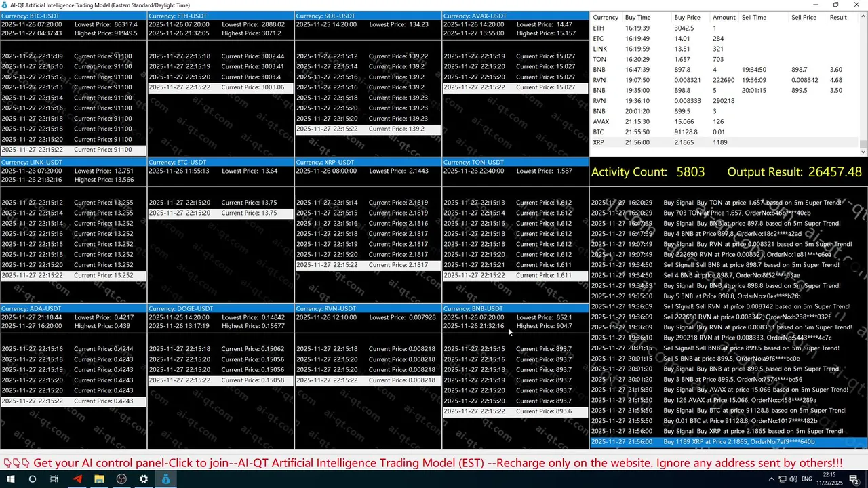Select the BTC trade row bought 21:55:50
The width and height of the screenshot is (868, 488).
pyautogui.click(x=725, y=132)
